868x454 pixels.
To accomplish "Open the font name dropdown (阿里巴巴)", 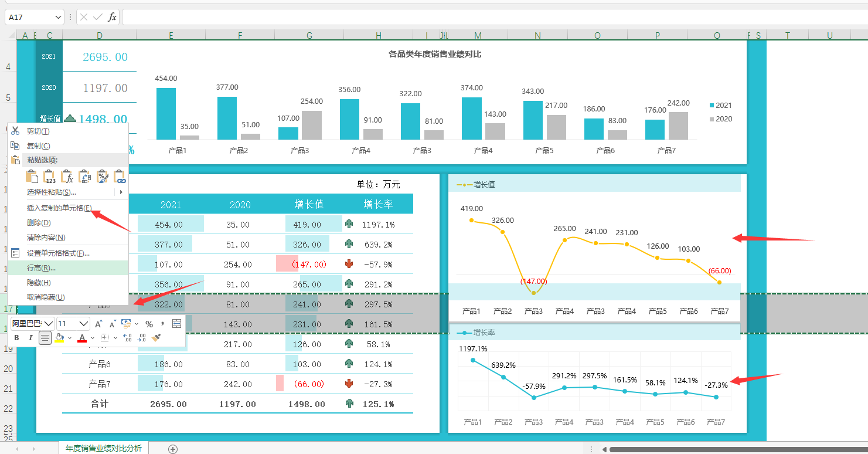I will click(x=48, y=324).
